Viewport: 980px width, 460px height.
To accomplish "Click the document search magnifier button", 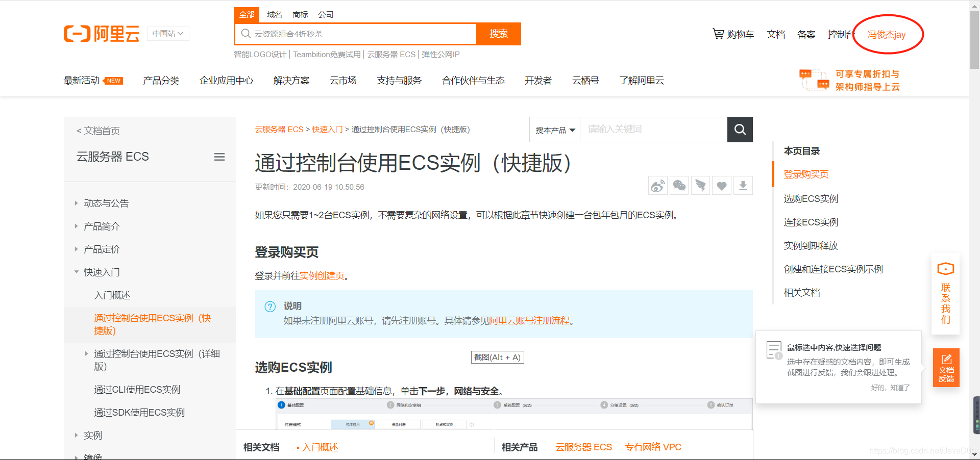I will pyautogui.click(x=740, y=130).
